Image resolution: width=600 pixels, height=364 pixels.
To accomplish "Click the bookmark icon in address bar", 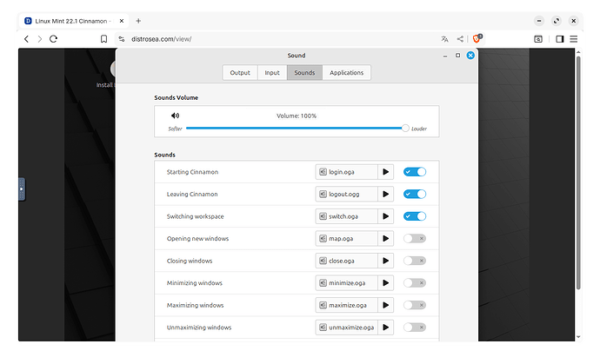I will point(103,39).
